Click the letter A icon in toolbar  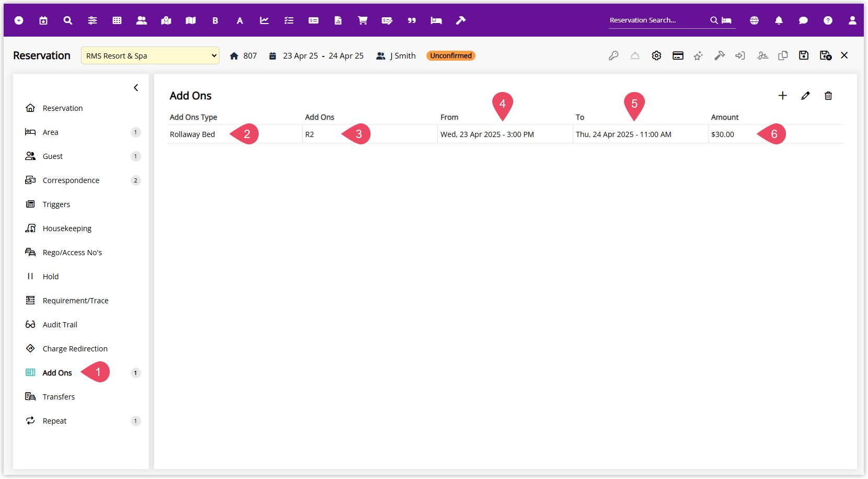[x=240, y=20]
